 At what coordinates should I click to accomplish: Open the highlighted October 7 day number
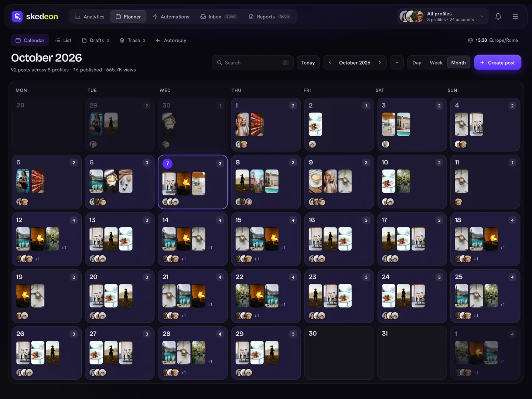pyautogui.click(x=167, y=163)
